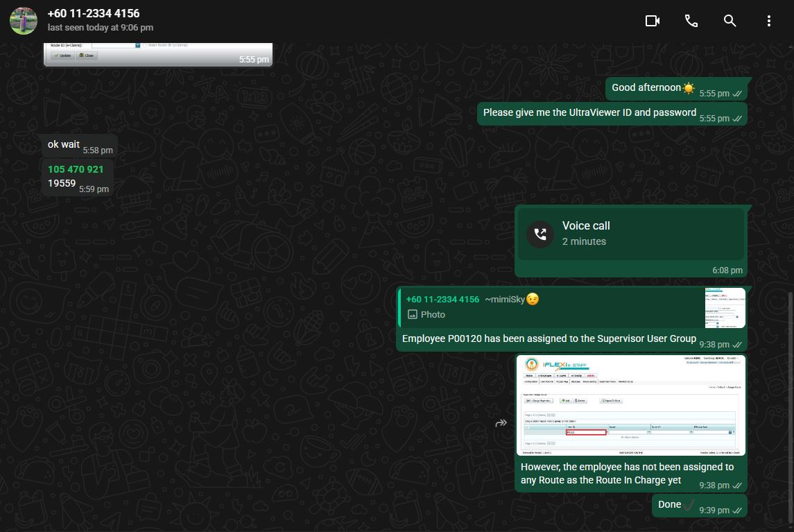The image size is (794, 532).
Task: Start a voice call from the header
Action: tap(691, 21)
